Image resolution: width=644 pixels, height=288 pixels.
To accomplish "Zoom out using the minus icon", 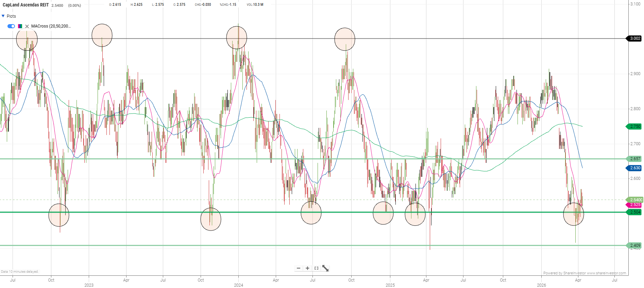I will [299, 268].
